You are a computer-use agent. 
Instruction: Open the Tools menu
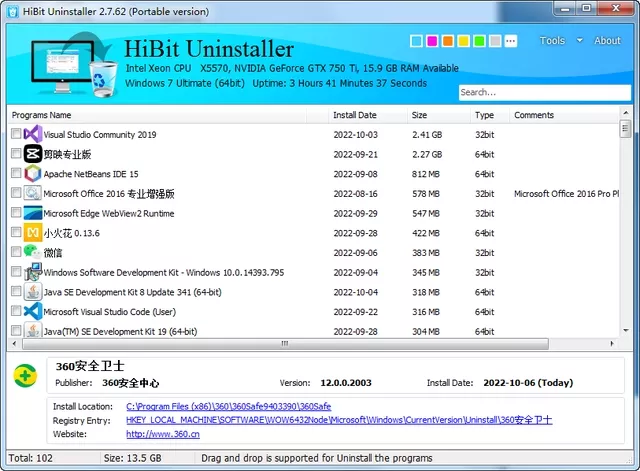(552, 40)
